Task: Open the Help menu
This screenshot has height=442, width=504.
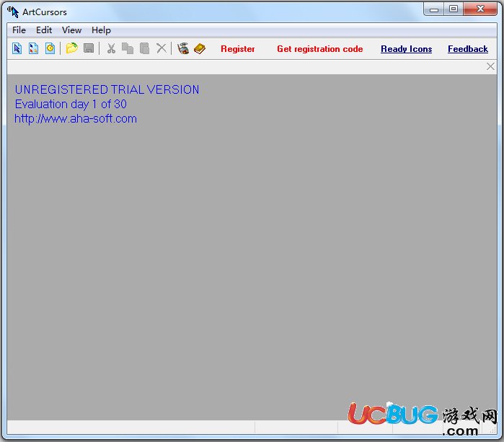Action: coord(101,30)
